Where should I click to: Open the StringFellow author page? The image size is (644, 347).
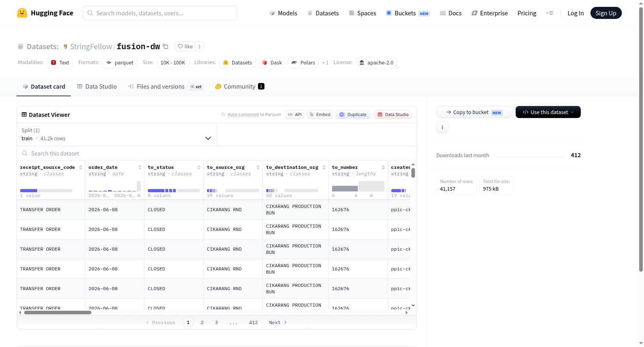coord(91,46)
